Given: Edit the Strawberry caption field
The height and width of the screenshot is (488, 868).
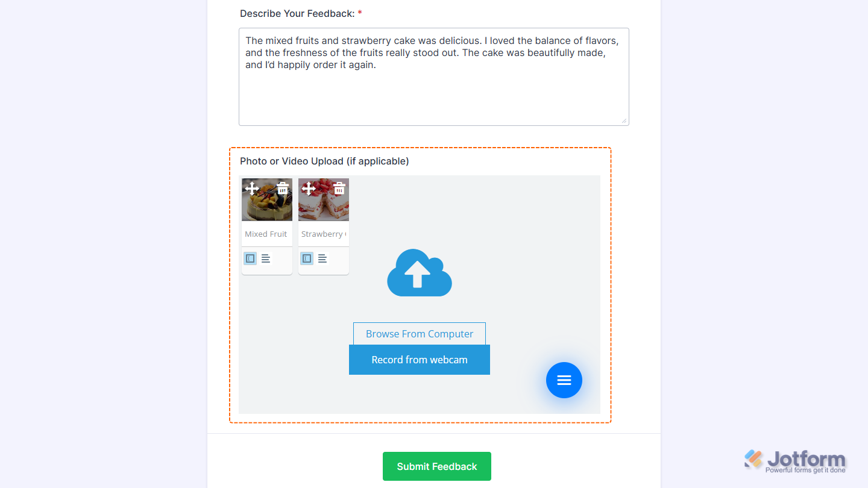Looking at the screenshot, I should tap(324, 234).
